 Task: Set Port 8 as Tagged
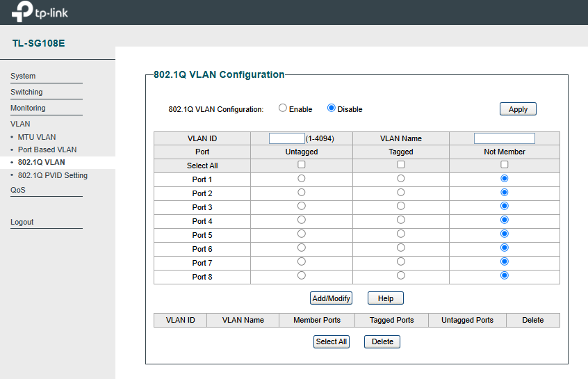(x=401, y=275)
